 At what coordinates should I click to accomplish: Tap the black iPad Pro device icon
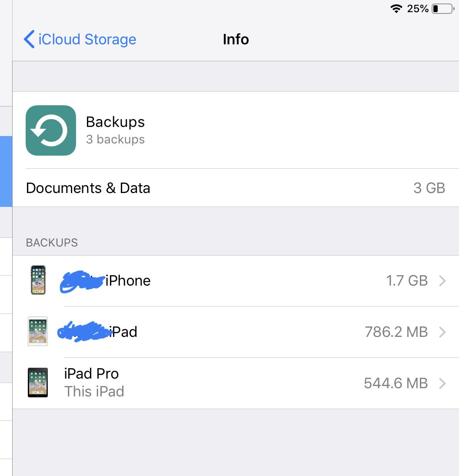click(x=38, y=383)
